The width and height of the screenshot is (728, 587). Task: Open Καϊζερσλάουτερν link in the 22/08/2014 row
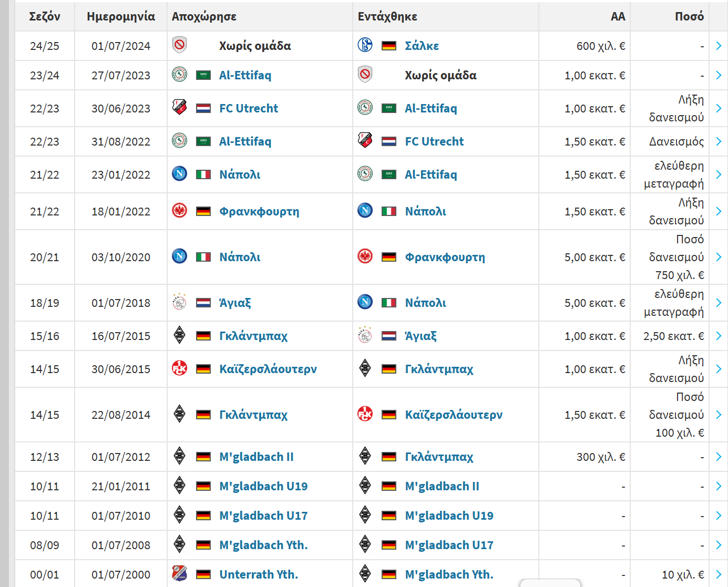(454, 415)
